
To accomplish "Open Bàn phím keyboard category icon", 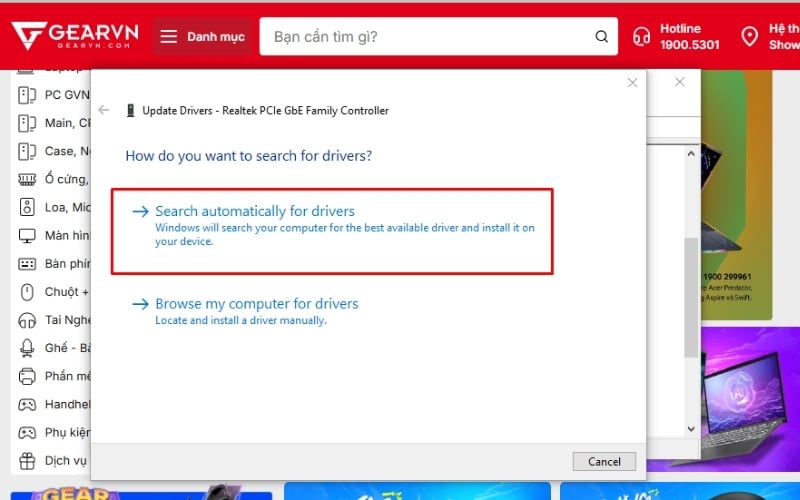I will pos(27,264).
